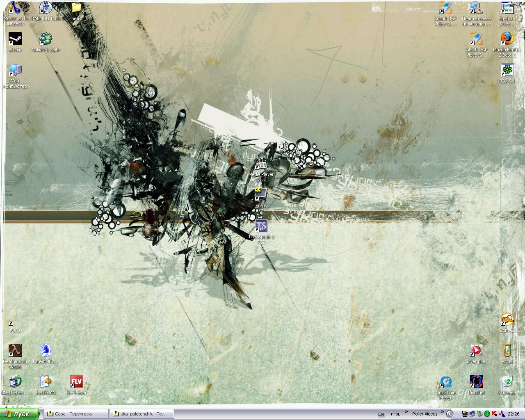The height and width of the screenshot is (420, 525).
Task: Open the FLV Player shortcut
Action: coord(76,382)
